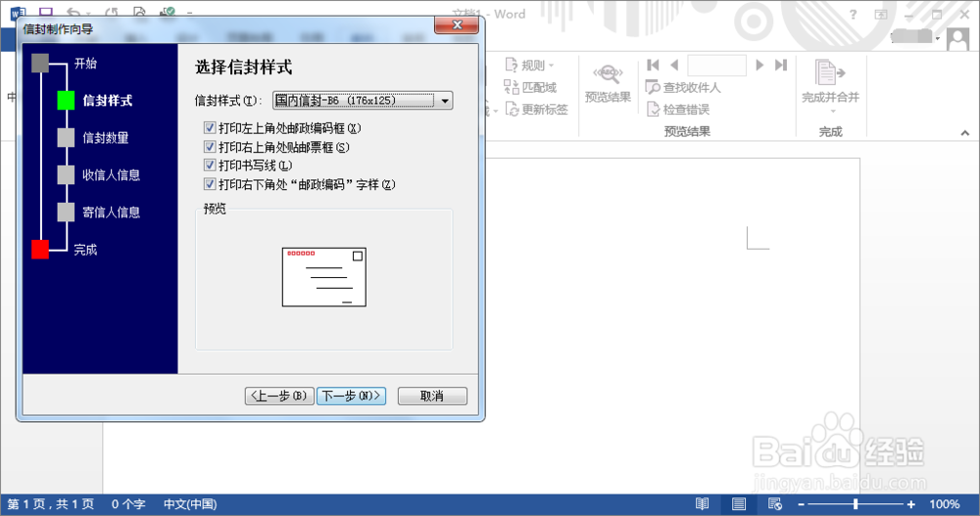980x516 pixels.
Task: Toggle 打印右上角处贴邮票框 checkbox
Action: 210,147
